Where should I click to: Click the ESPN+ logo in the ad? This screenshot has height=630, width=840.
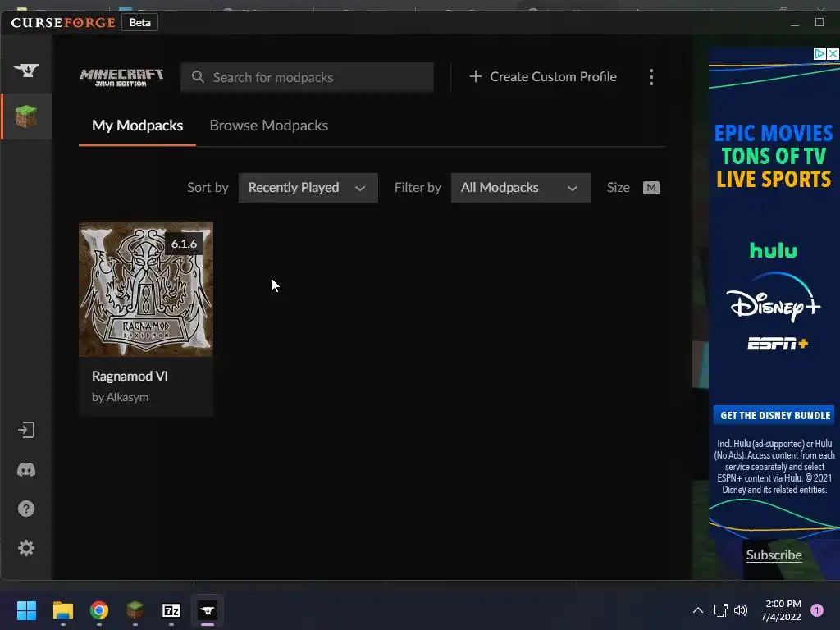pos(778,344)
